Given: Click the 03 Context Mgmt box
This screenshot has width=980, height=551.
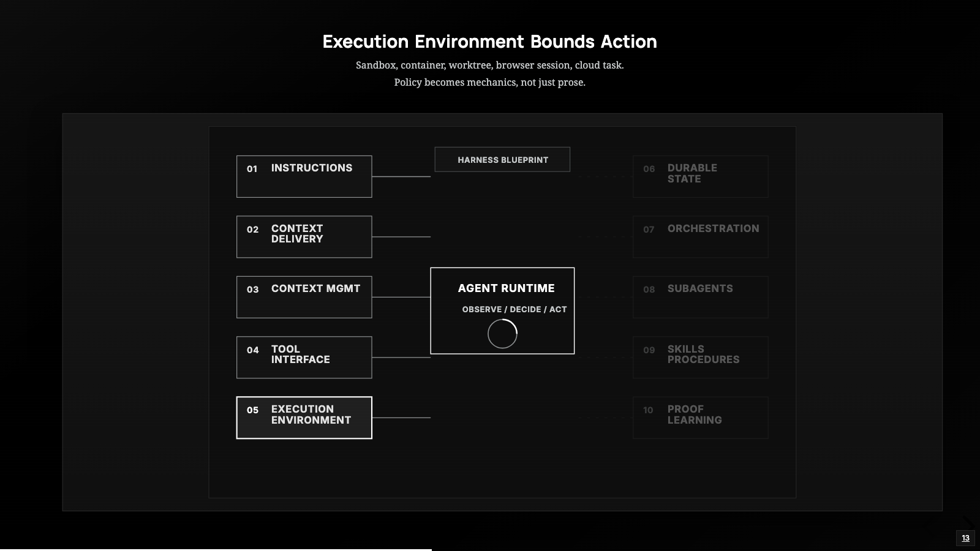Looking at the screenshot, I should tap(304, 297).
